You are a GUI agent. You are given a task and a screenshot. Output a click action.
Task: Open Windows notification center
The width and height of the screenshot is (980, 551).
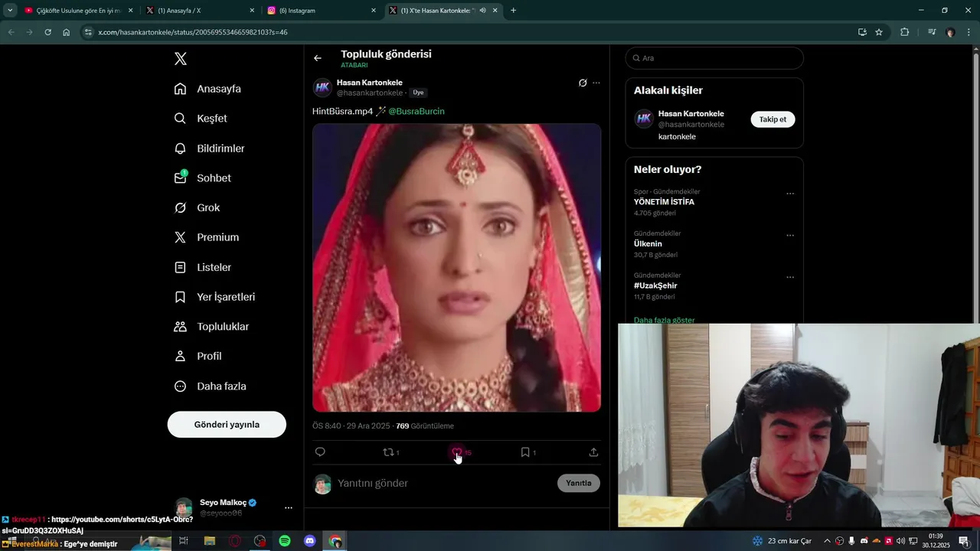tap(963, 541)
